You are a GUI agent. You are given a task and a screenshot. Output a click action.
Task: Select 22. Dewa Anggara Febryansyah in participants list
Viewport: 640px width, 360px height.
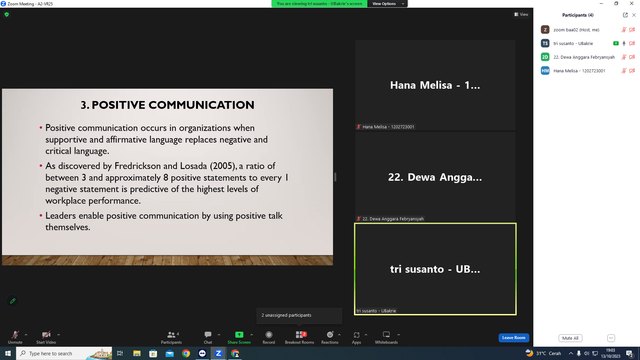[x=587, y=57]
